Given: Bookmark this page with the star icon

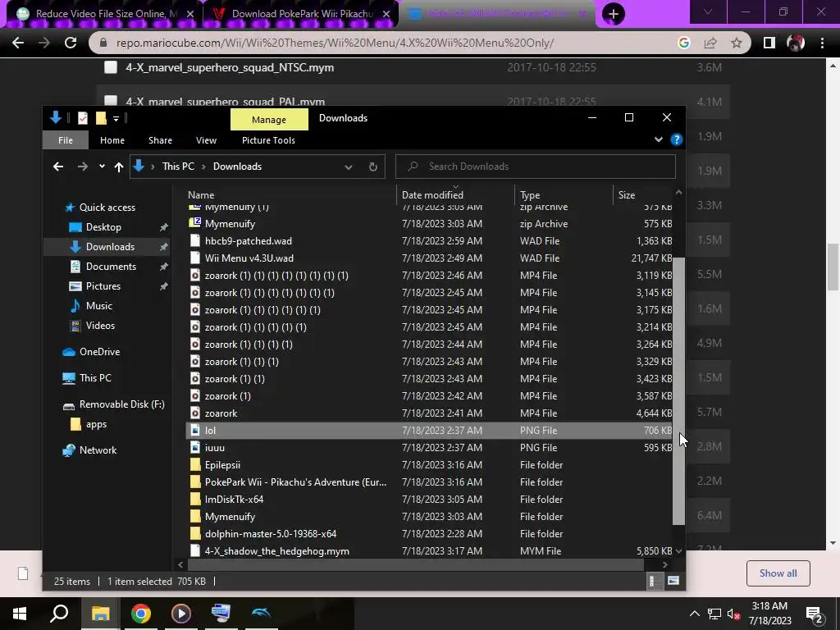Looking at the screenshot, I should point(737,43).
